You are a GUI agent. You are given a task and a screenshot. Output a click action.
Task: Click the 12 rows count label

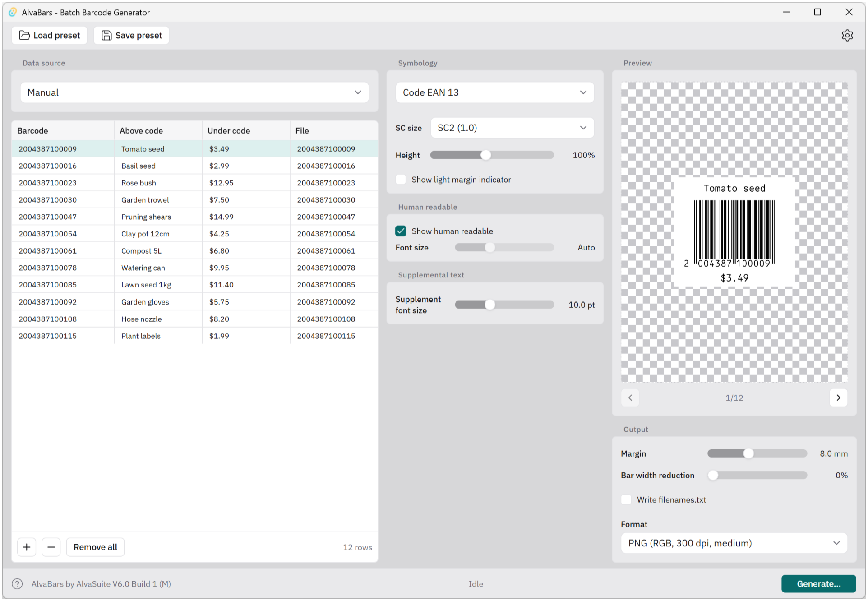(357, 547)
